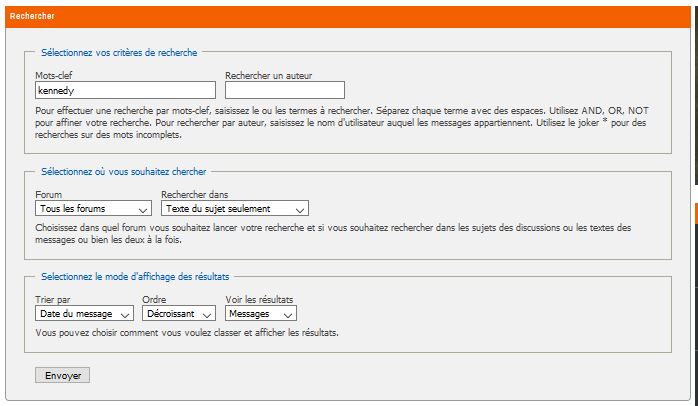Click "Sélectionnez où vous souhaitez chercher" section title

tap(124, 172)
